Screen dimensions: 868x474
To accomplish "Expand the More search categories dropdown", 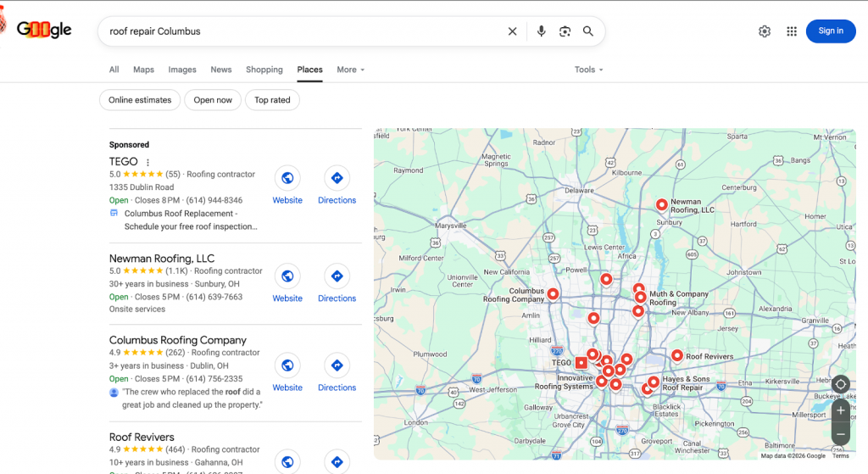I will tap(350, 70).
